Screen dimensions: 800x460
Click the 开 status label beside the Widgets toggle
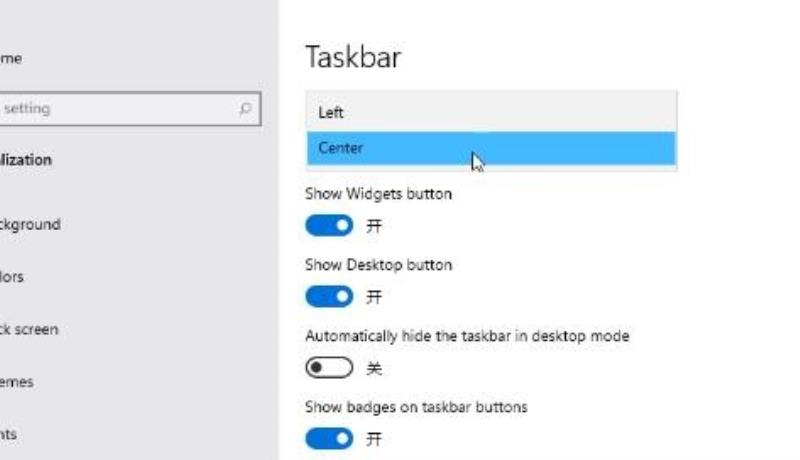click(374, 225)
